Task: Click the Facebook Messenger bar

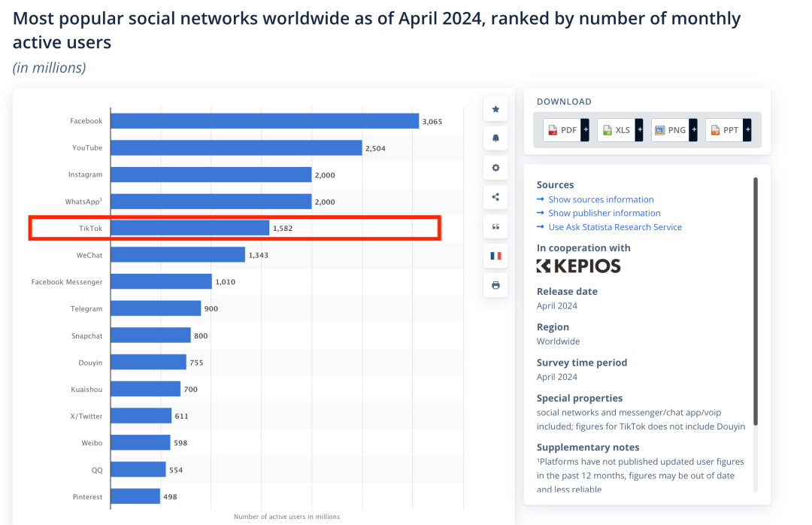Action: (161, 281)
